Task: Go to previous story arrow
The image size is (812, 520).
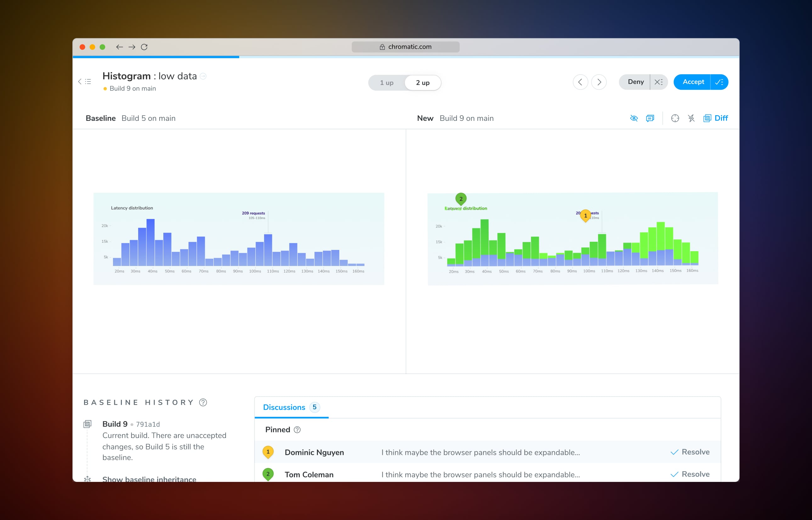Action: tap(580, 82)
